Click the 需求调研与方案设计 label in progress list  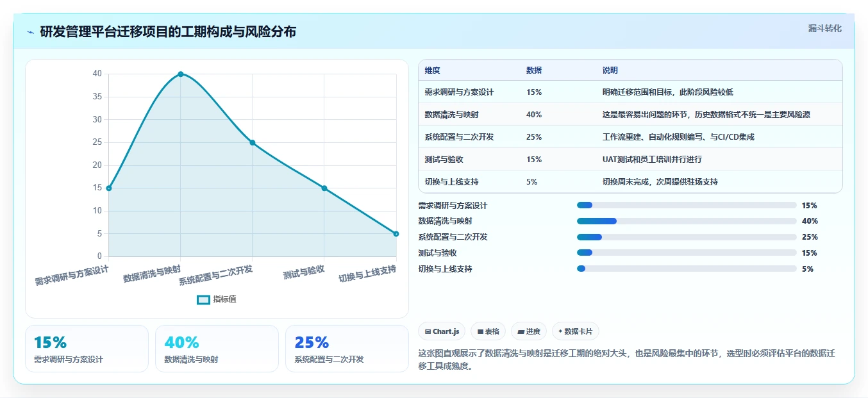(453, 206)
